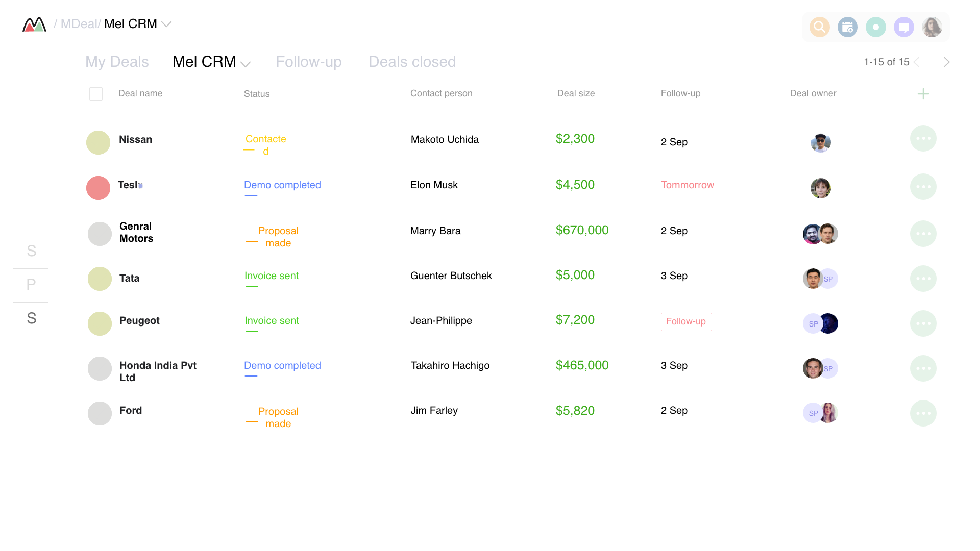Click the Honda India deal owner avatars

click(x=820, y=368)
